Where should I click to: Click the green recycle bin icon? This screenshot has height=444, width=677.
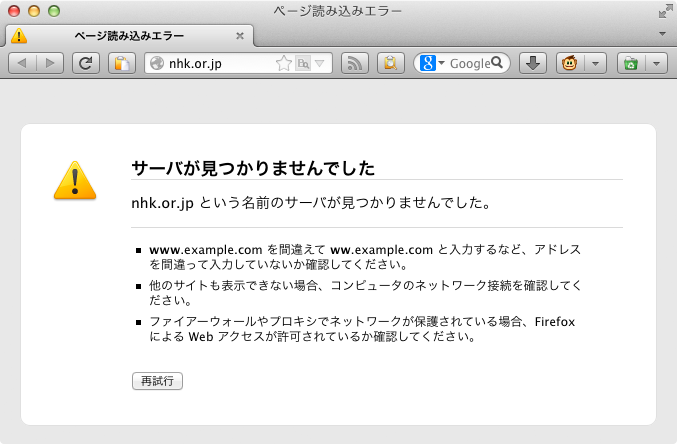[631, 63]
